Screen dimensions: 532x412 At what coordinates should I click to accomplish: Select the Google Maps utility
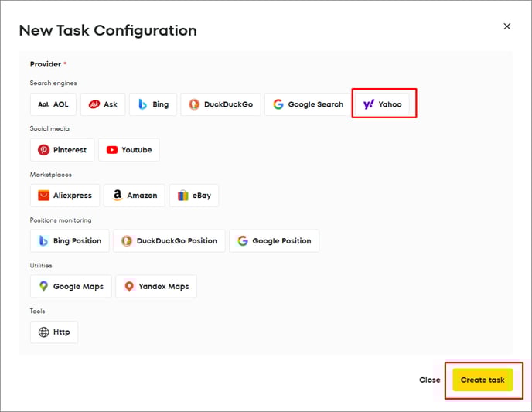coord(71,287)
